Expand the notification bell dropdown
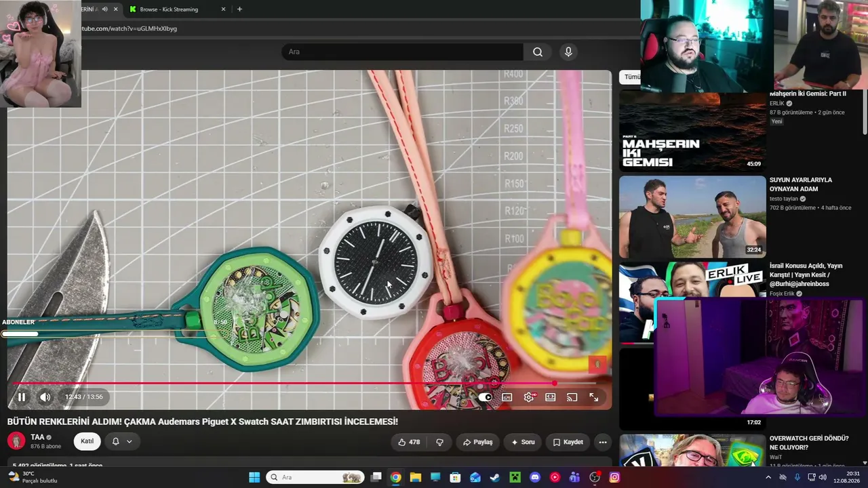This screenshot has height=488, width=868. click(122, 441)
